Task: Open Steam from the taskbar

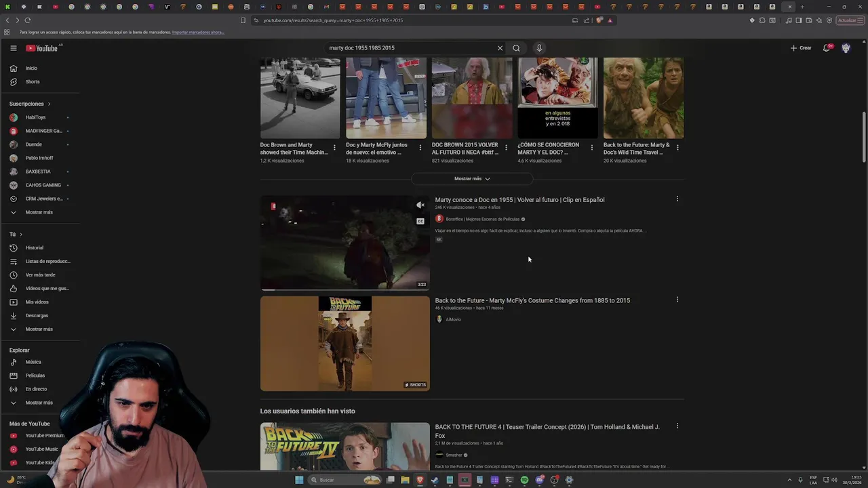Action: pyautogui.click(x=435, y=480)
